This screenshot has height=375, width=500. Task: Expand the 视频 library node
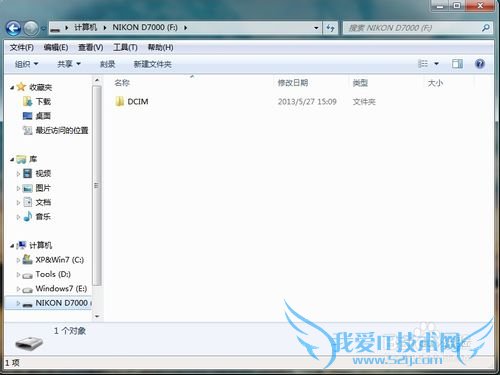[18, 174]
